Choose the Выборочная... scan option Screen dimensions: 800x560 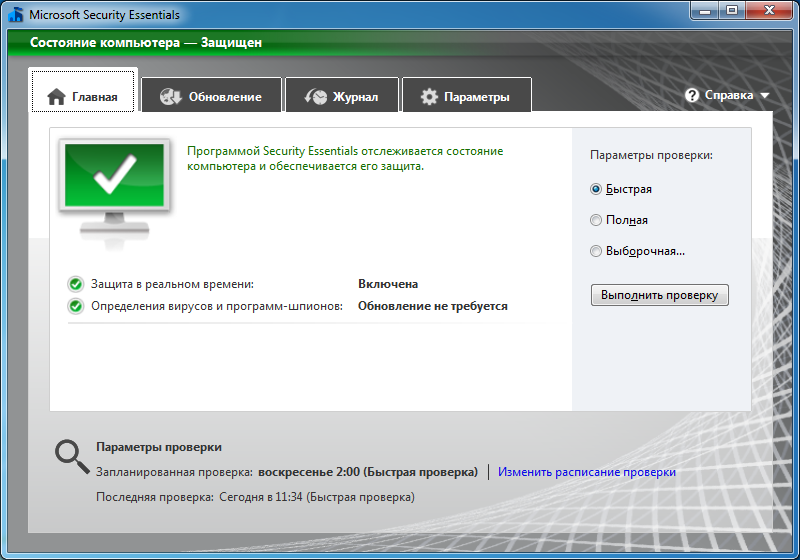click(x=637, y=251)
